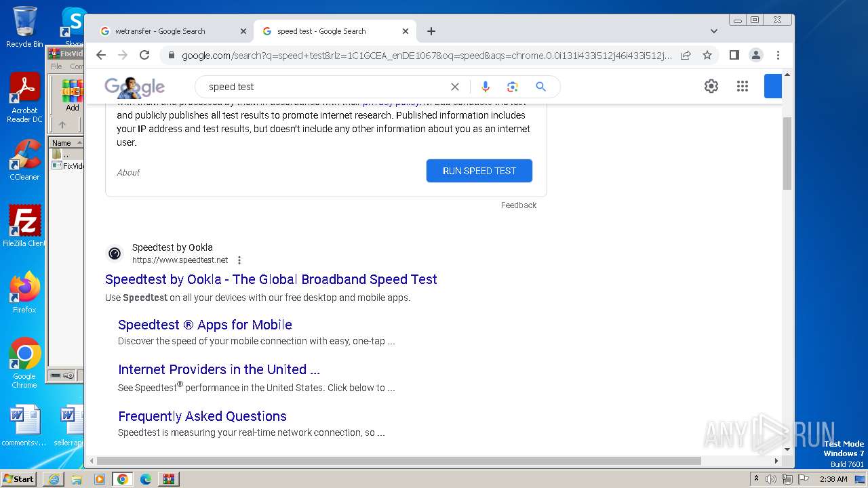868x488 pixels.
Task: Open FileZilla Client desktop icon
Action: coord(24,226)
